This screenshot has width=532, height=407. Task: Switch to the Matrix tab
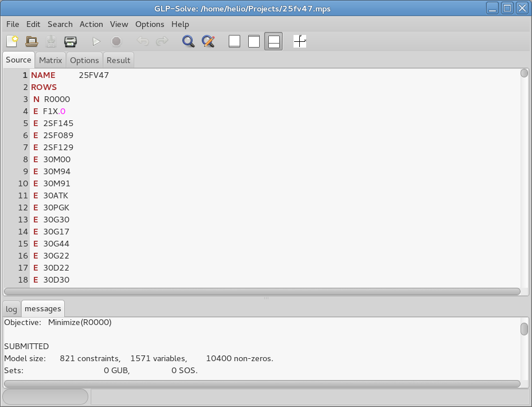(50, 60)
